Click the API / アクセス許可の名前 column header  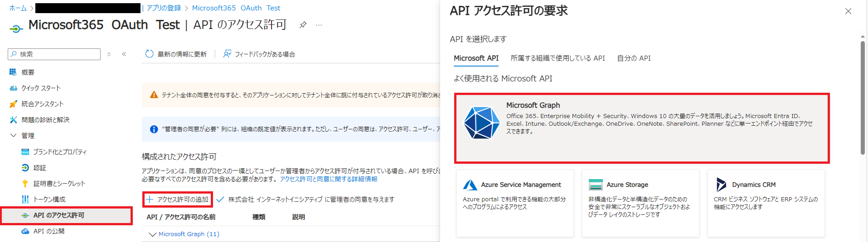pyautogui.click(x=181, y=217)
